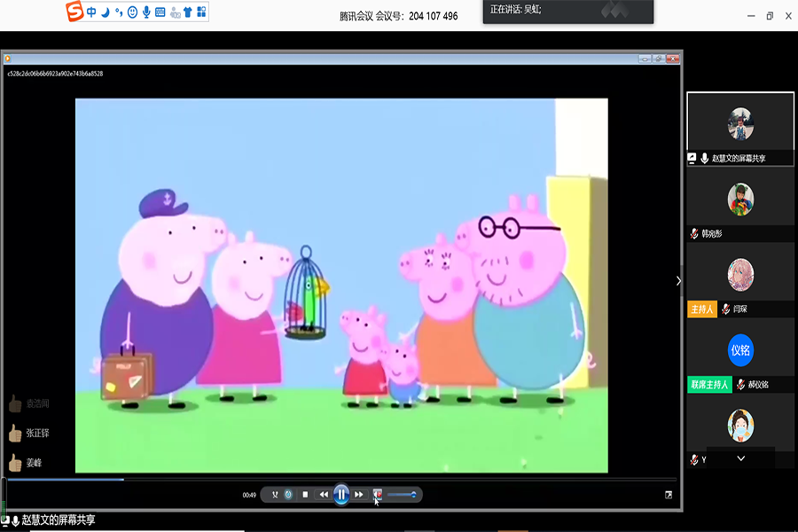Select the masked girl avatar participant

tap(740, 426)
